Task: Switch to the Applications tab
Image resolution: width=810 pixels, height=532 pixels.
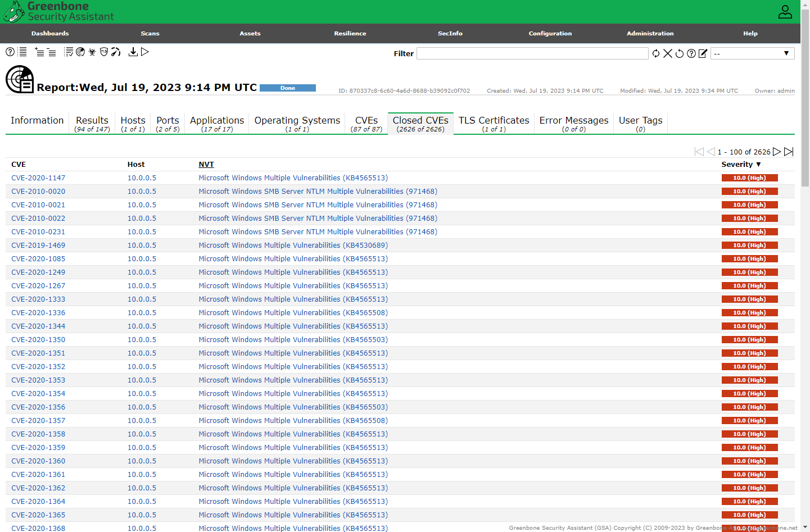Action: coord(217,124)
